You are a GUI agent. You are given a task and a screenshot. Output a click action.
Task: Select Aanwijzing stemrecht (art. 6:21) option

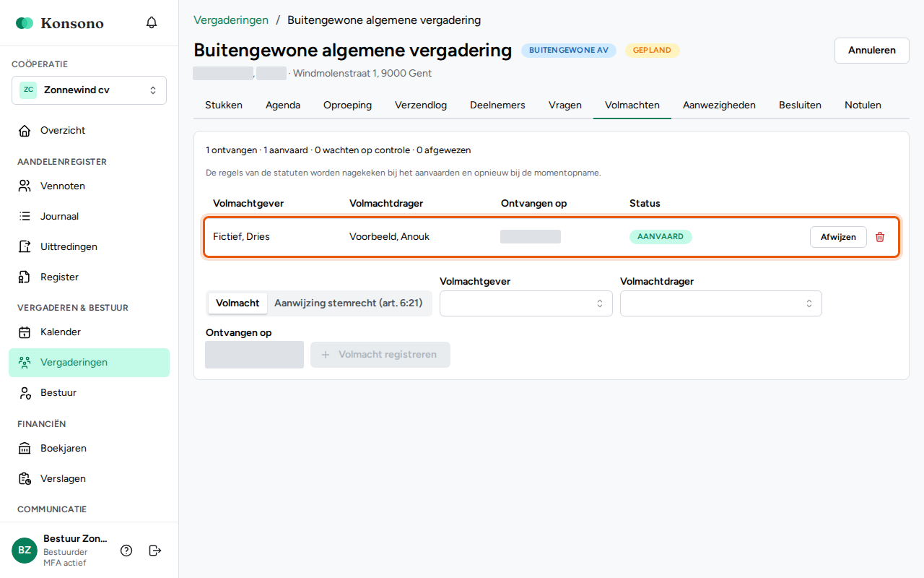tap(348, 303)
